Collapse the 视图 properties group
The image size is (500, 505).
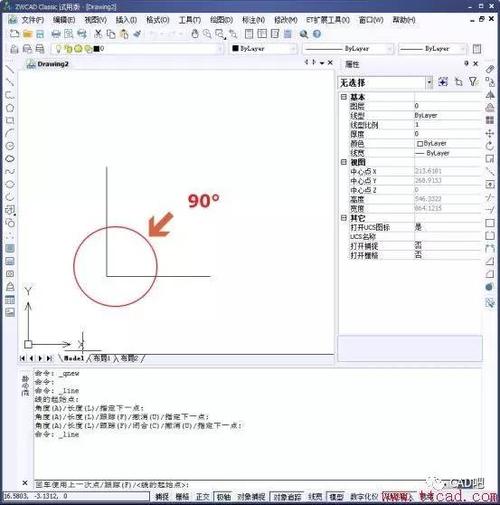point(344,162)
